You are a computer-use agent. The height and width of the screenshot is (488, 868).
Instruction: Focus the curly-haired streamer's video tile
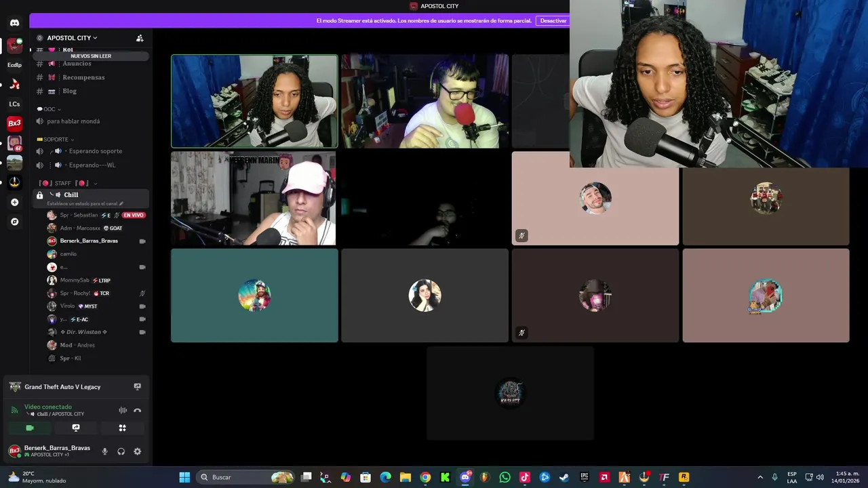click(x=254, y=101)
